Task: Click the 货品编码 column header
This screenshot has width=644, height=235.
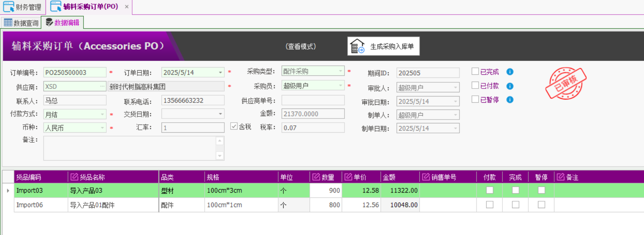Action: click(41, 177)
